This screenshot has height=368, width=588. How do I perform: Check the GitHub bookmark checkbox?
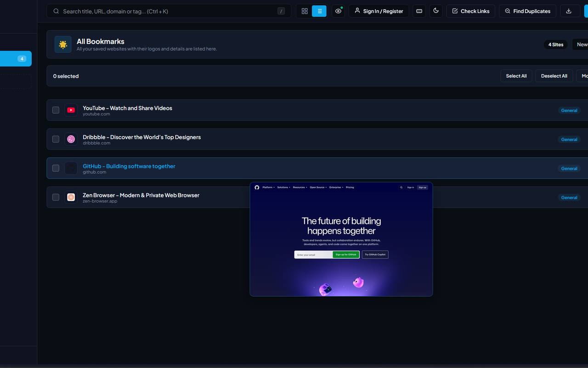tap(56, 168)
